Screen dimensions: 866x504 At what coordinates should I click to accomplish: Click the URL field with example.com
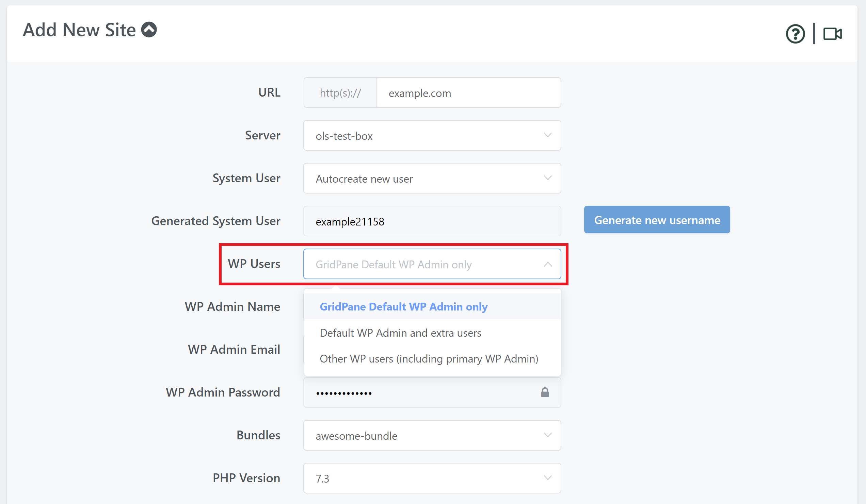(469, 93)
